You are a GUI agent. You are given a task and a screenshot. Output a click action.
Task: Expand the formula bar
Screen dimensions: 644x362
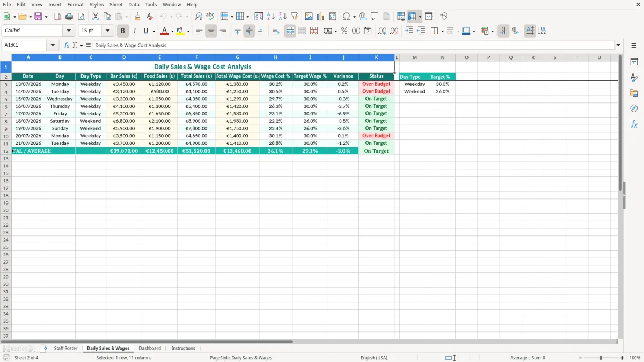(618, 46)
